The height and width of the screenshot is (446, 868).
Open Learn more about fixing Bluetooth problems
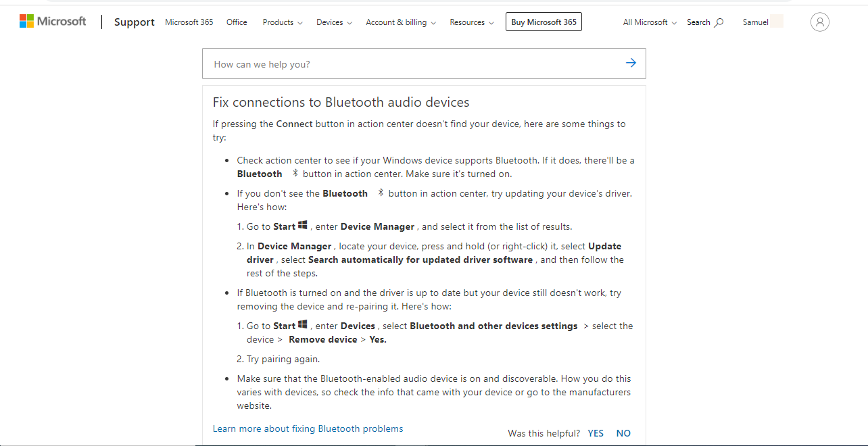308,428
